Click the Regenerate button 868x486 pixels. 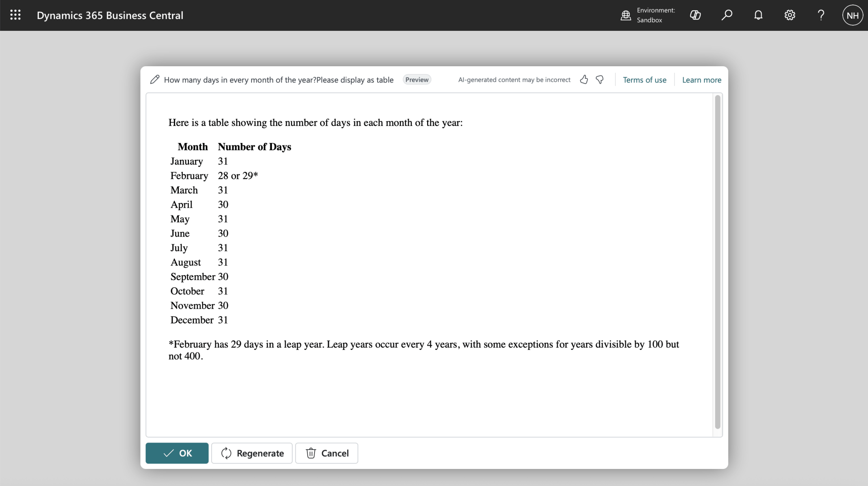[252, 453]
